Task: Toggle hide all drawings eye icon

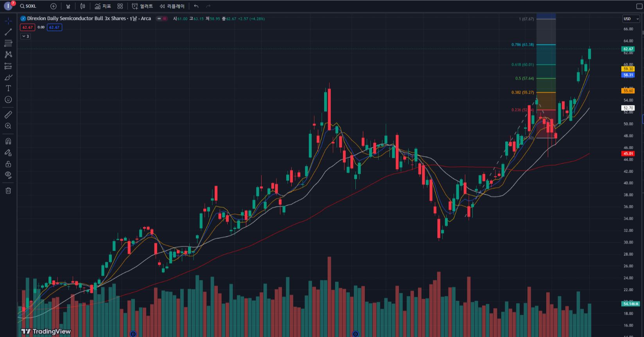Action: pyautogui.click(x=8, y=175)
